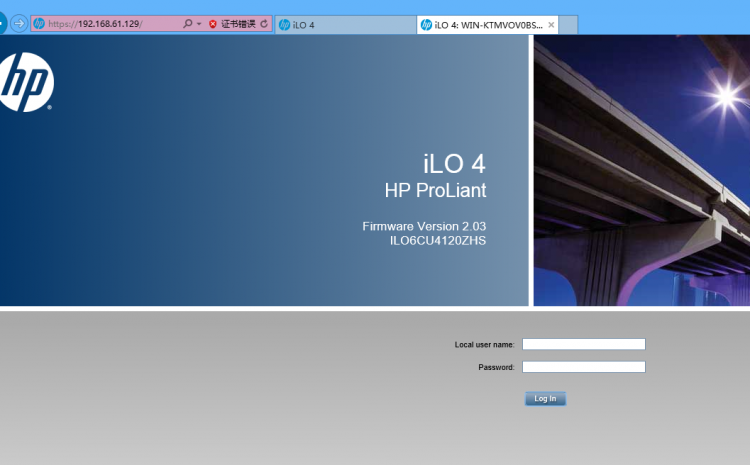Click the 'Local user name:' label
The height and width of the screenshot is (465, 750).
click(485, 344)
